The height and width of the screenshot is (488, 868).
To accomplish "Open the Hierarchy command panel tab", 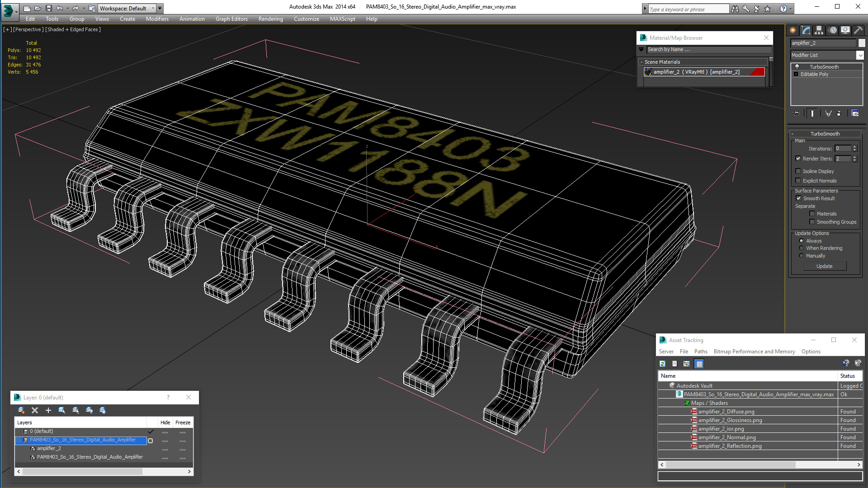I will (819, 30).
